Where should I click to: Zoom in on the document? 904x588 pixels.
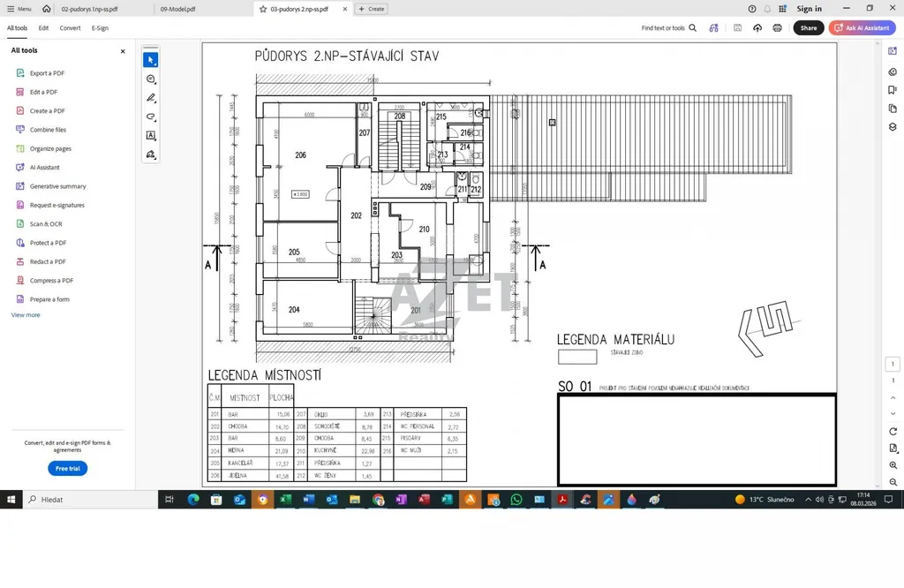[x=893, y=465]
